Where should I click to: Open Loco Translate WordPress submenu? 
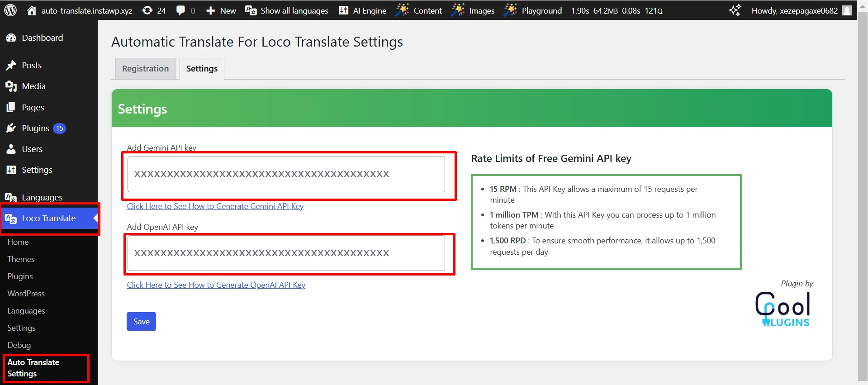(26, 294)
